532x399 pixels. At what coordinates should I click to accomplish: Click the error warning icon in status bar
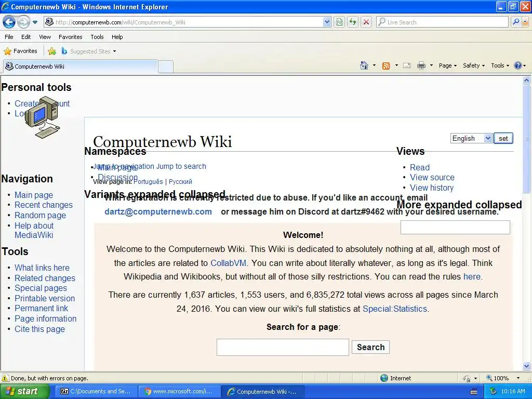click(5, 378)
